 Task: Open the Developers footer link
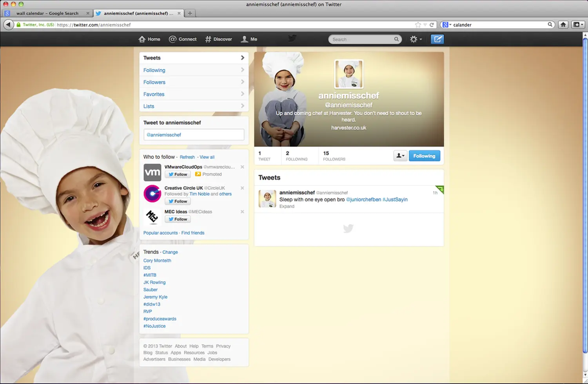[220, 359]
